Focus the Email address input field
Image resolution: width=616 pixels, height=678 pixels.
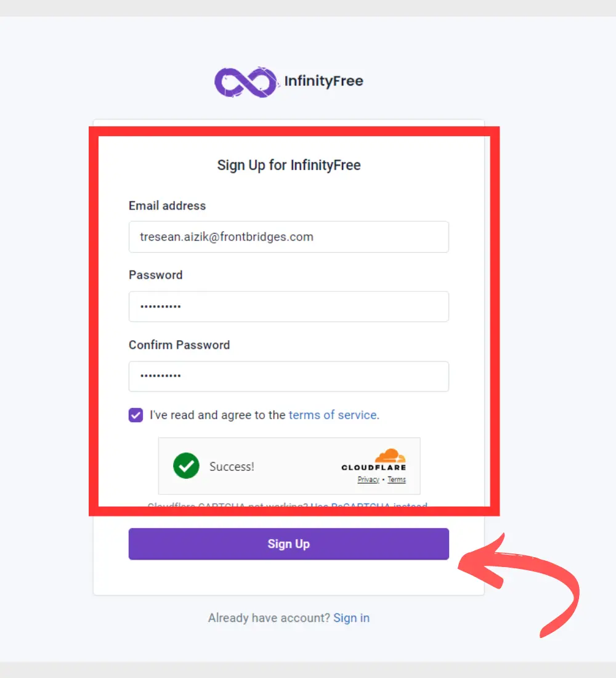(289, 237)
